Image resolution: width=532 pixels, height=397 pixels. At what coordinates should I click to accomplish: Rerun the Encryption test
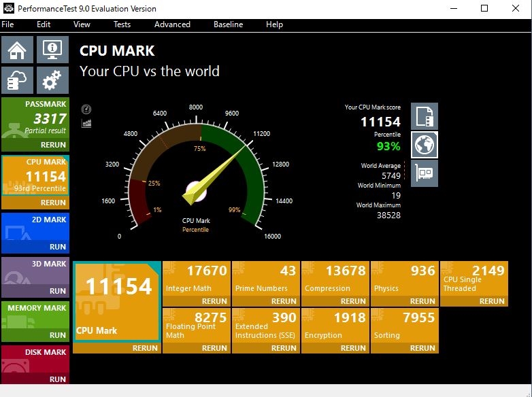pos(335,348)
